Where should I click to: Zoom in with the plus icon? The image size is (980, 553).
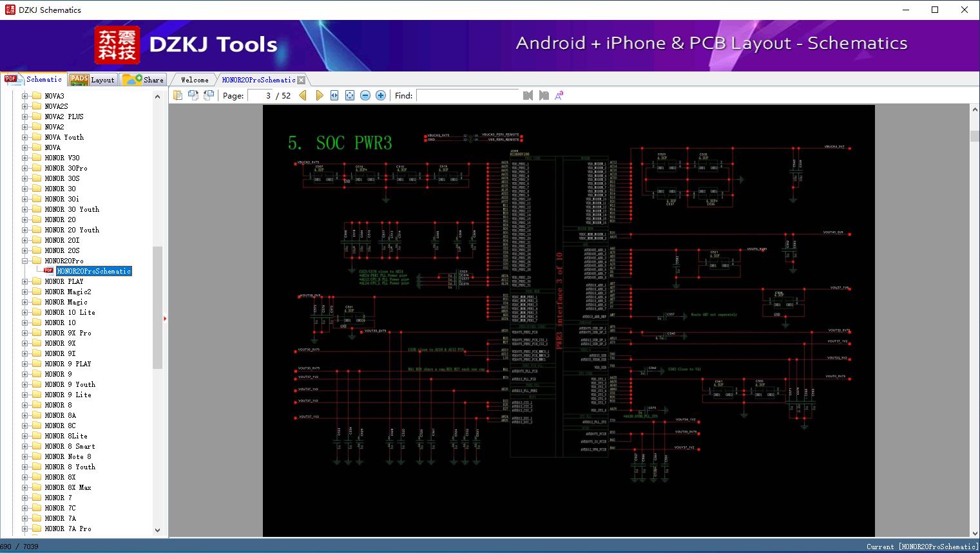(x=381, y=95)
